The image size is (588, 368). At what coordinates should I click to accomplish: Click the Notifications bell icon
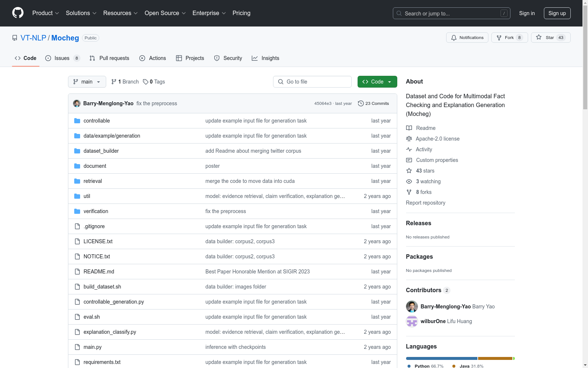click(454, 38)
